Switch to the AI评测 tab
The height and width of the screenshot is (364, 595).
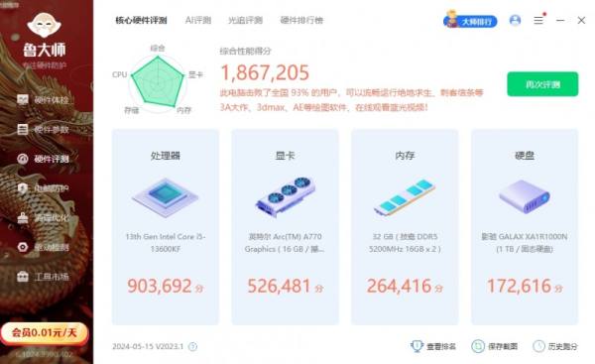coord(198,20)
